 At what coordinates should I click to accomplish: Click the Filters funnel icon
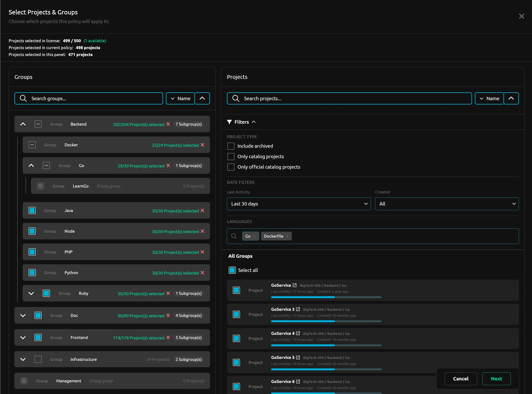(x=230, y=122)
